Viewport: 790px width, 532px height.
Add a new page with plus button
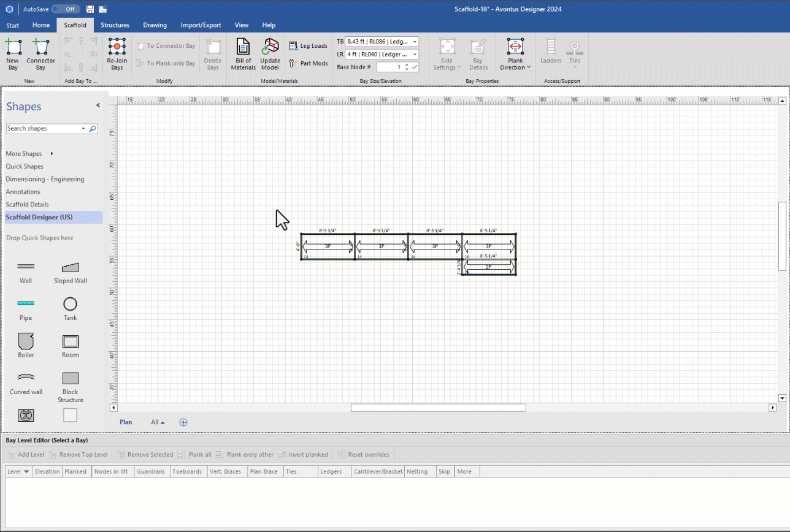tap(183, 422)
